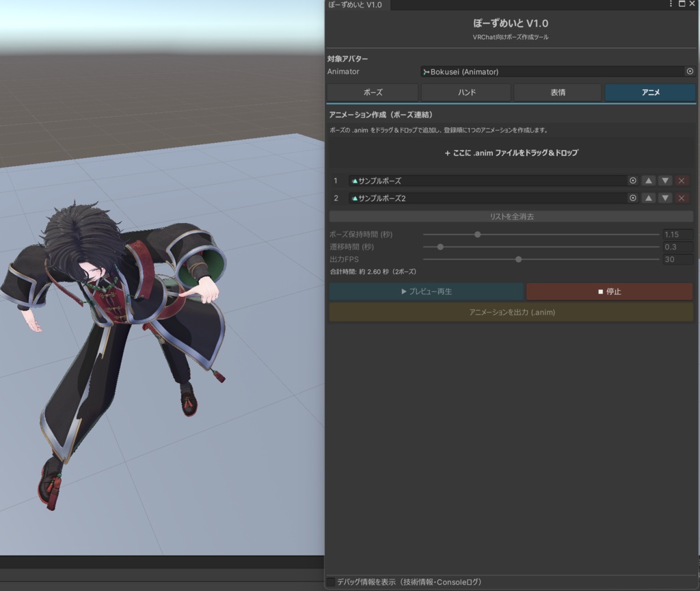The image size is (700, 591).
Task: Click the ポーズ保持時間 value field 1.15
Action: pyautogui.click(x=677, y=235)
